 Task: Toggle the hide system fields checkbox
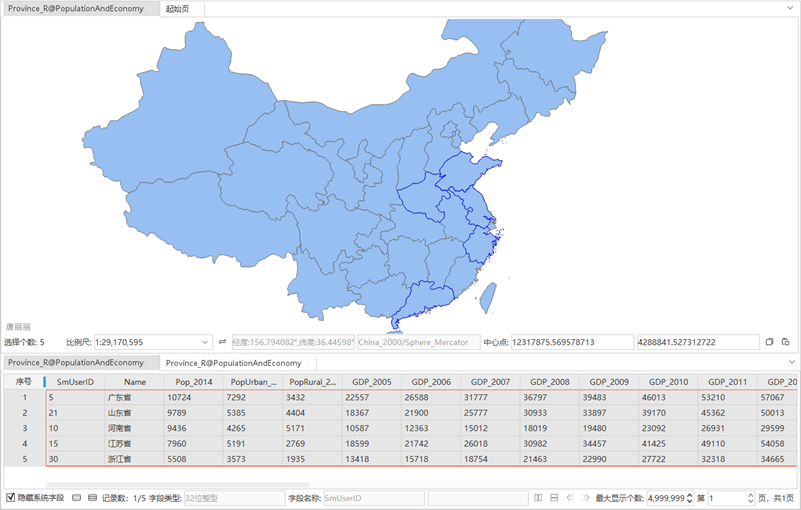tap(10, 497)
